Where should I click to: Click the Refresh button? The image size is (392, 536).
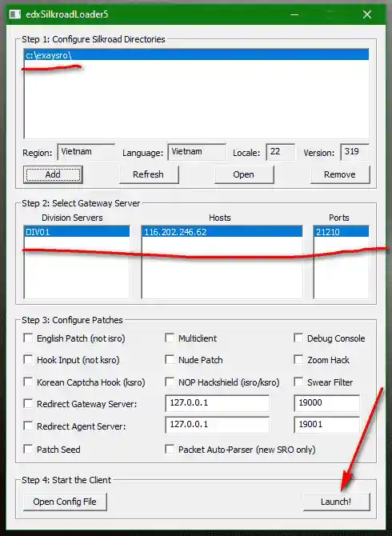point(149,174)
